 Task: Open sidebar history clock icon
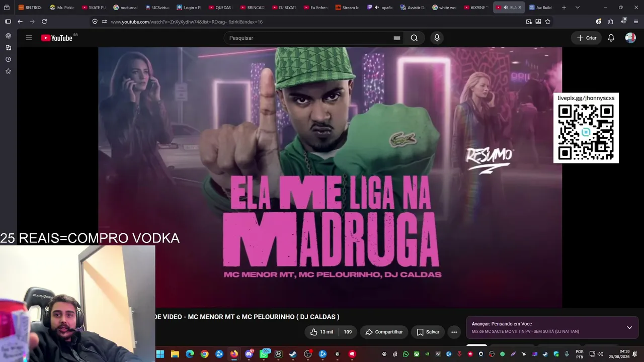(8, 59)
